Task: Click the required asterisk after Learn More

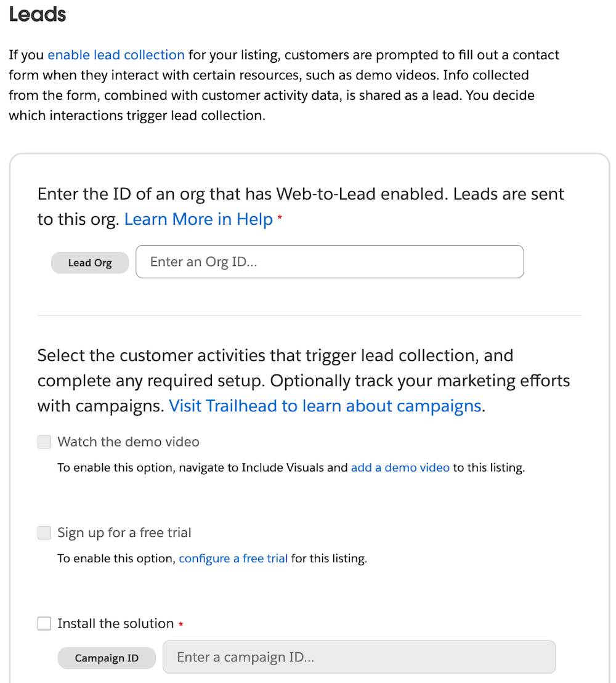Action: (x=279, y=217)
